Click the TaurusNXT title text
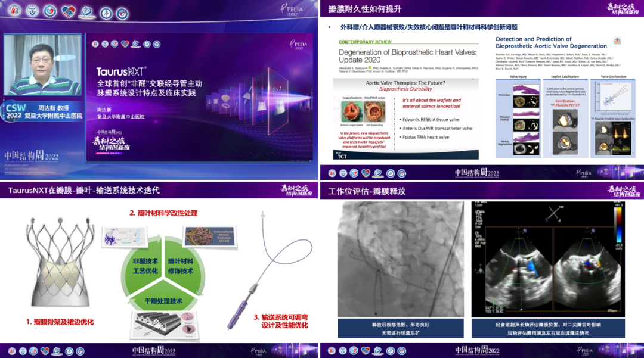The image size is (644, 358). tap(122, 71)
